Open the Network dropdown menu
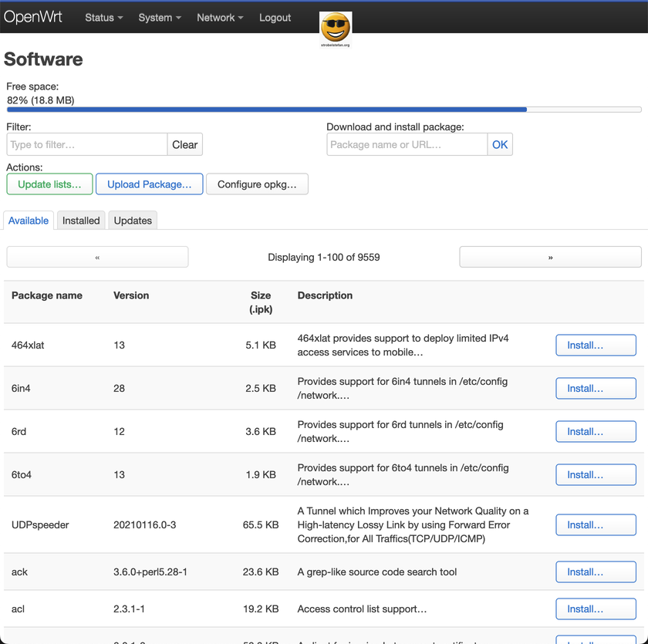This screenshot has height=644, width=648. click(x=220, y=18)
